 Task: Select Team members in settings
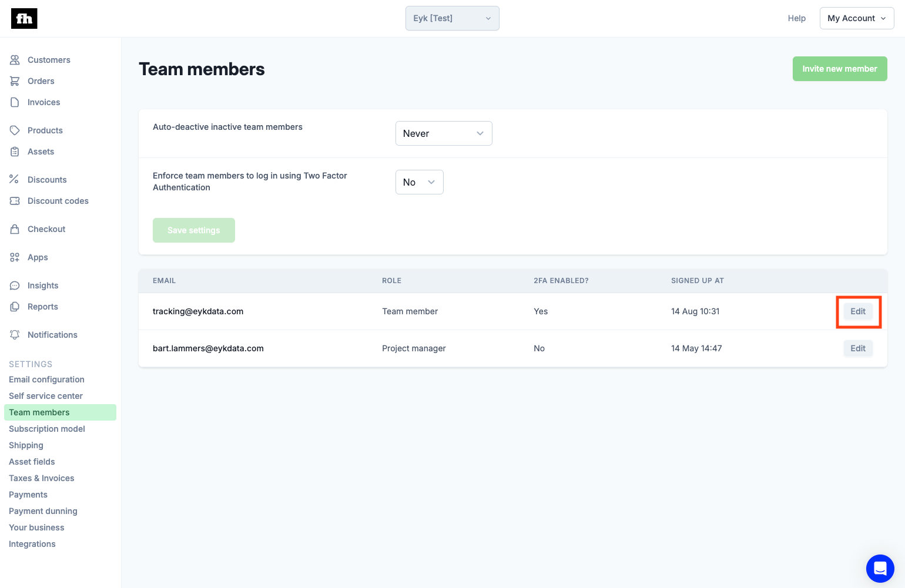click(x=60, y=412)
